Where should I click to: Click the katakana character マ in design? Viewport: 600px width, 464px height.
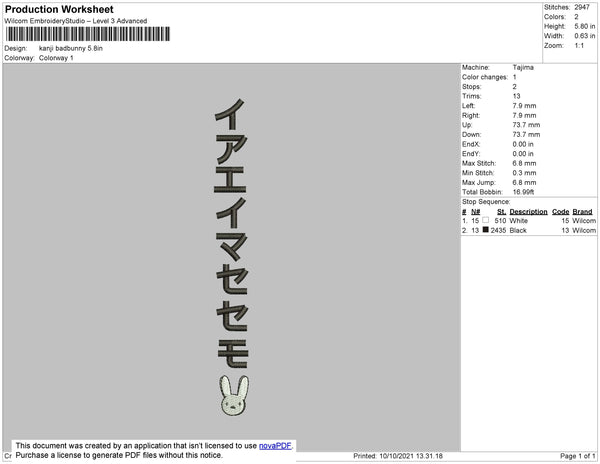tap(232, 247)
